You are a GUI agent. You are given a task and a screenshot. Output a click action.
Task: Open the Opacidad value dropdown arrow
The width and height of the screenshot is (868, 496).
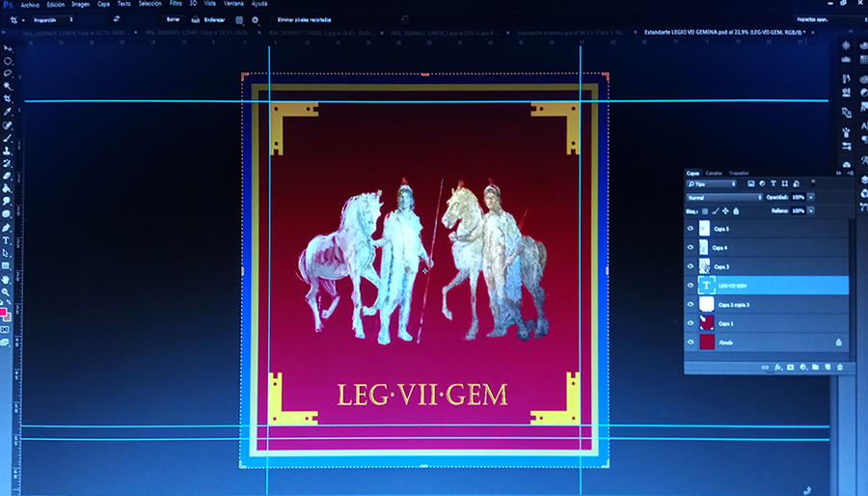811,197
